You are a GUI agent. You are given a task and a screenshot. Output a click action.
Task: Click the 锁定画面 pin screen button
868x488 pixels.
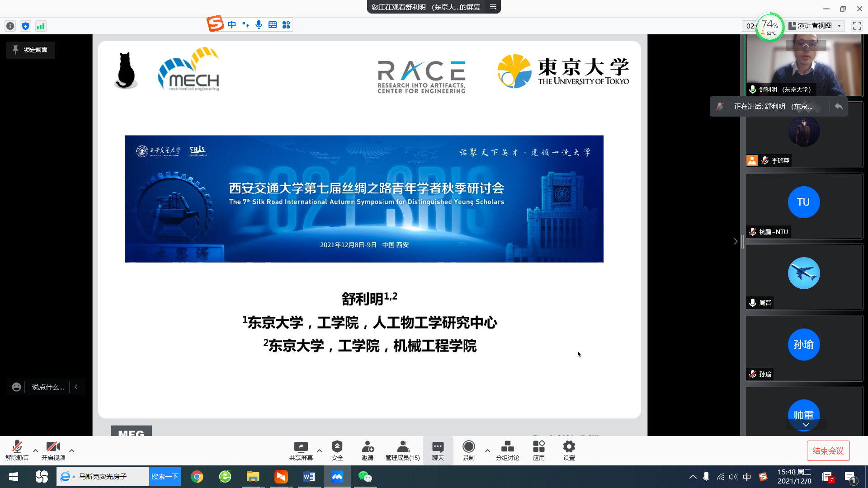(x=31, y=50)
